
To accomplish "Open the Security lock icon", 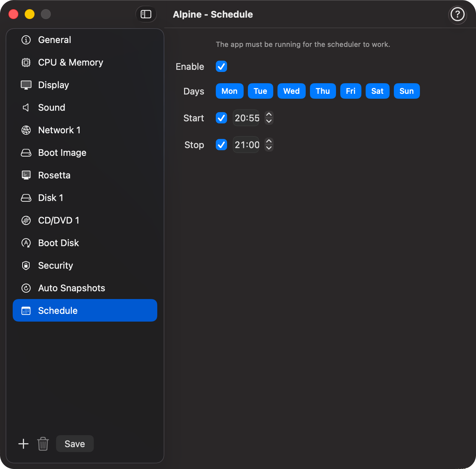I will point(26,265).
